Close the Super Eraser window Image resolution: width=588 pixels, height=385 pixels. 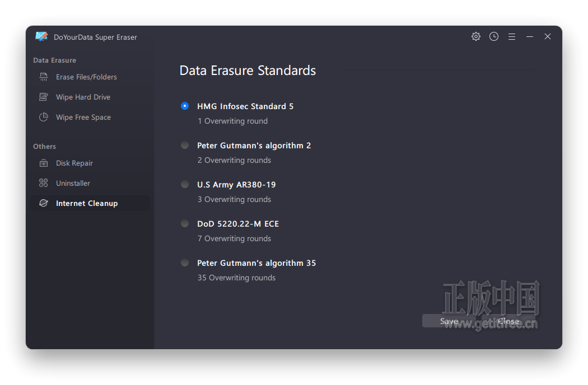(x=548, y=36)
